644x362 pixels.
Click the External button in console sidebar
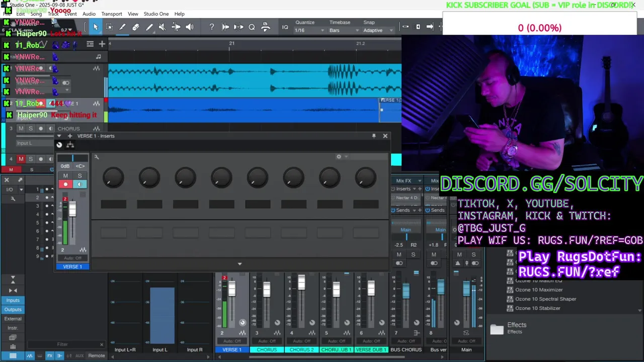click(13, 319)
